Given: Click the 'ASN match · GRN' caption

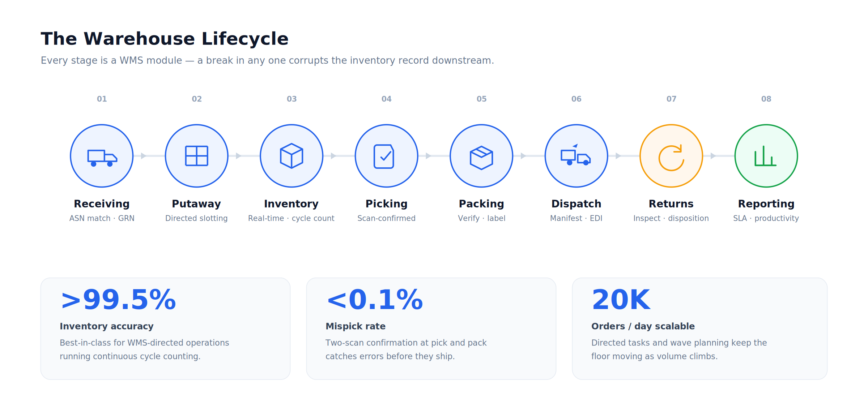Looking at the screenshot, I should coord(102,218).
